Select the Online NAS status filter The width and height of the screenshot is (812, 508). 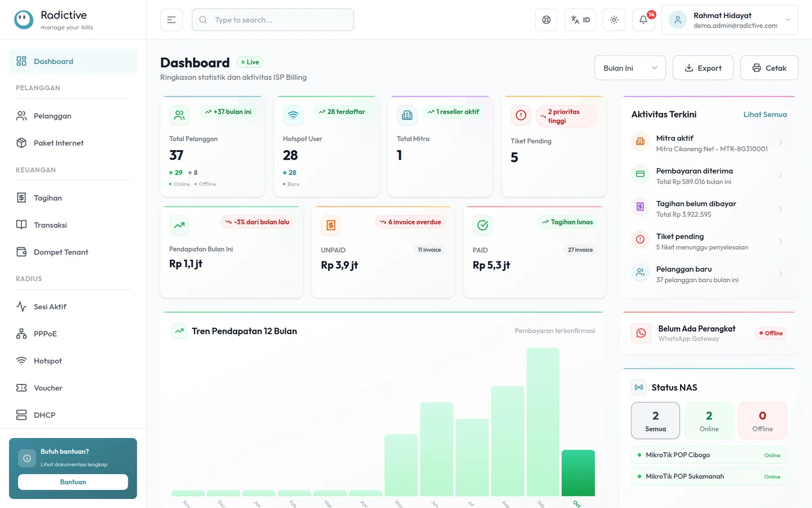[x=709, y=421]
